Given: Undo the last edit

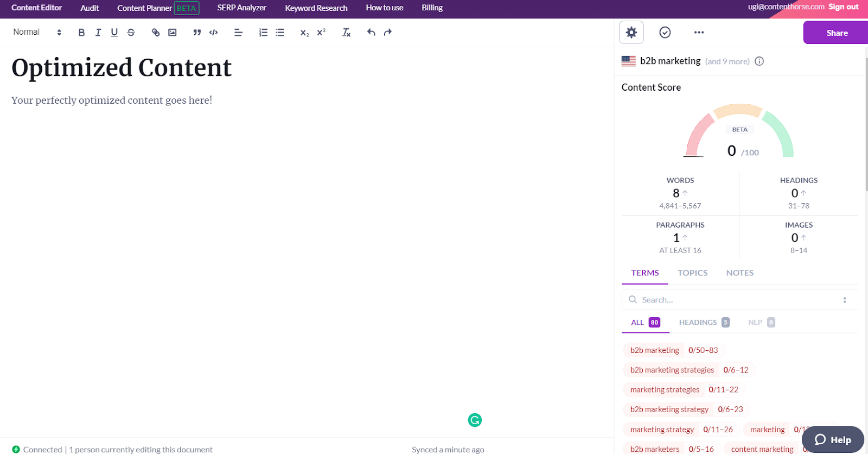Looking at the screenshot, I should click(x=371, y=33).
